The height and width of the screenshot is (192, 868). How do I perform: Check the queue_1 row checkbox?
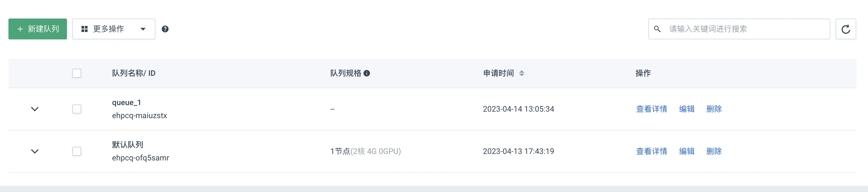click(x=77, y=109)
